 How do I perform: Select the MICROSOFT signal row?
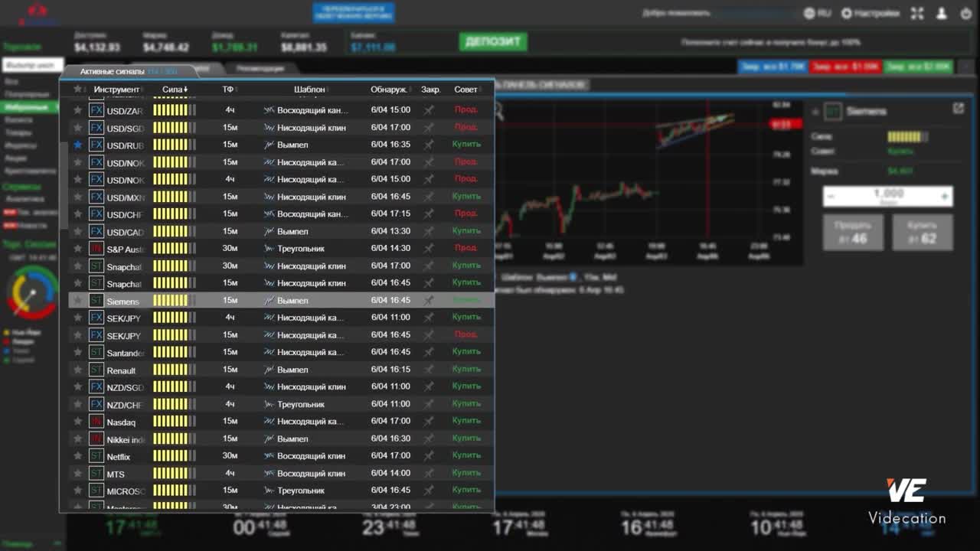click(x=281, y=491)
